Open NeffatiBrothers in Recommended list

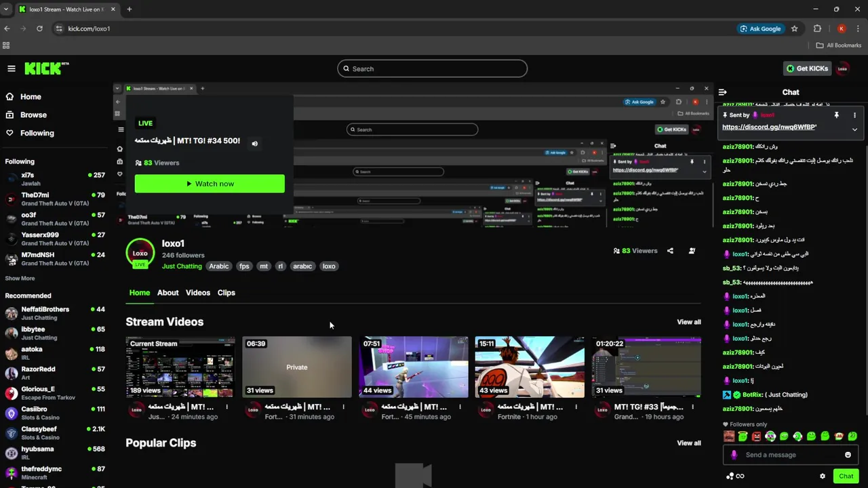pyautogui.click(x=55, y=313)
